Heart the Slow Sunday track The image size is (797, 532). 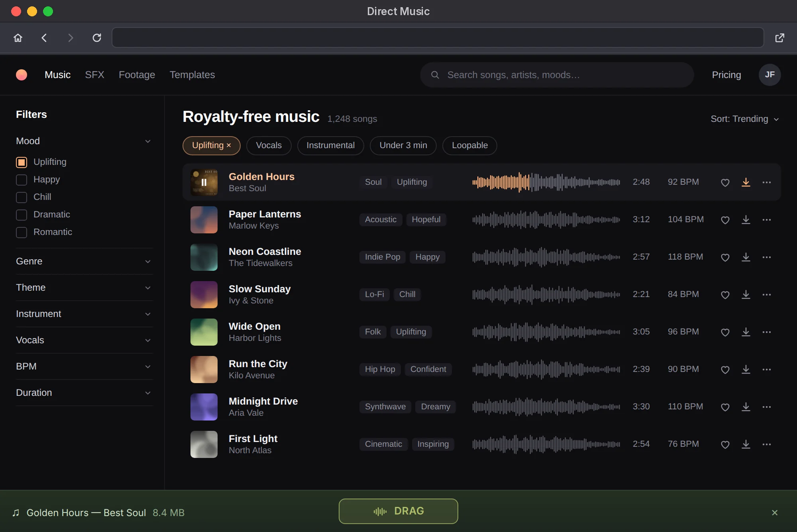coord(725,295)
